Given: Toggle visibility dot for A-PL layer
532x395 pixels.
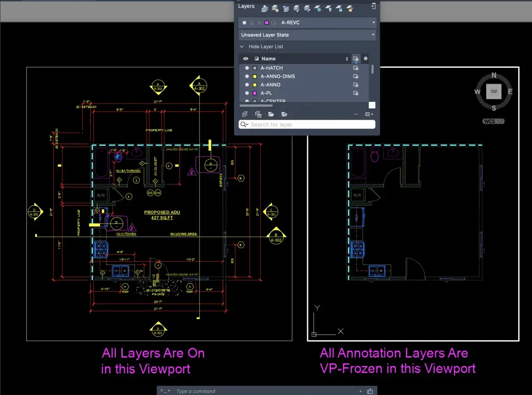Looking at the screenshot, I should click(247, 93).
